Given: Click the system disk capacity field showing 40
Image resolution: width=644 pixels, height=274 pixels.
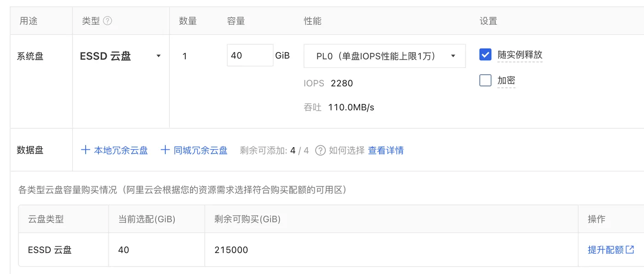Looking at the screenshot, I should point(250,56).
